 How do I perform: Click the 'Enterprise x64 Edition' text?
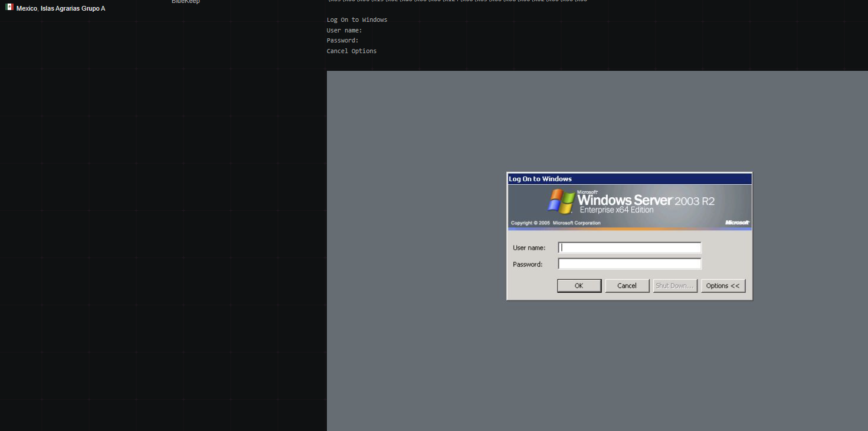point(617,210)
